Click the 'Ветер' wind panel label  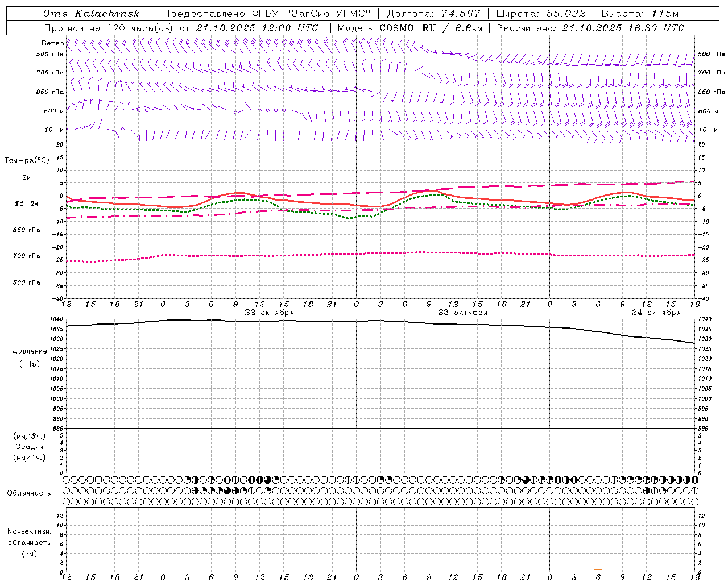point(52,43)
